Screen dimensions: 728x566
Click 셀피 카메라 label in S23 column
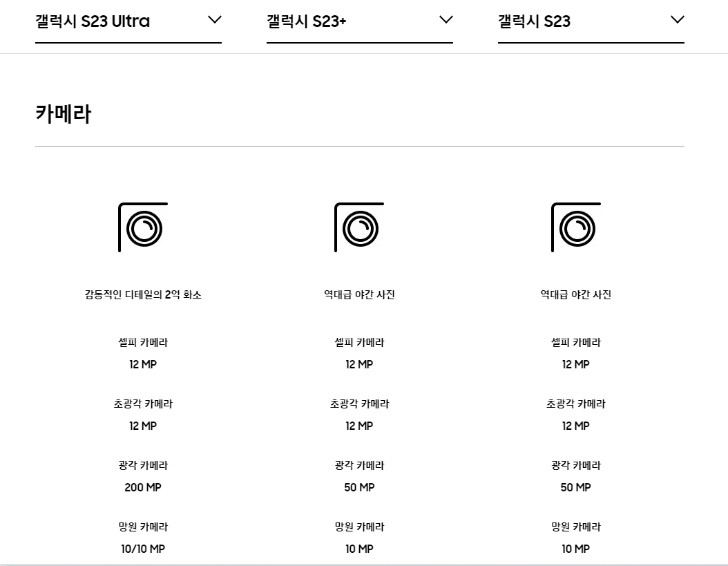point(576,343)
